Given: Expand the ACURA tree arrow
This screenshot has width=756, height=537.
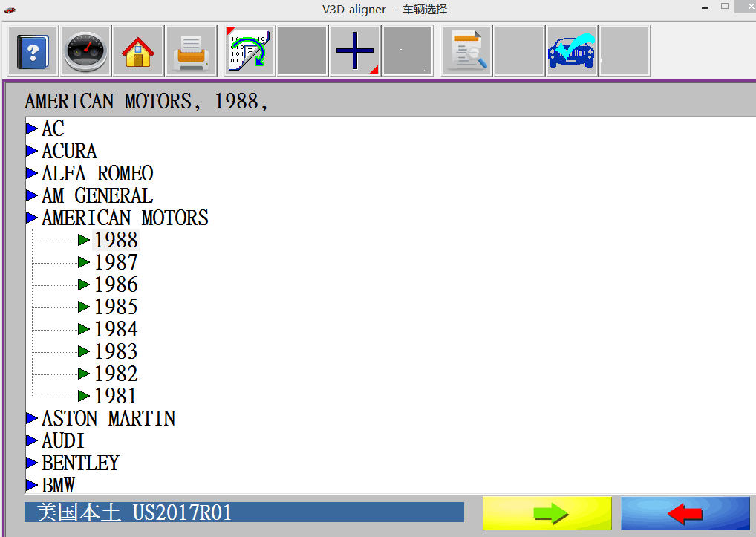Looking at the screenshot, I should click(32, 151).
